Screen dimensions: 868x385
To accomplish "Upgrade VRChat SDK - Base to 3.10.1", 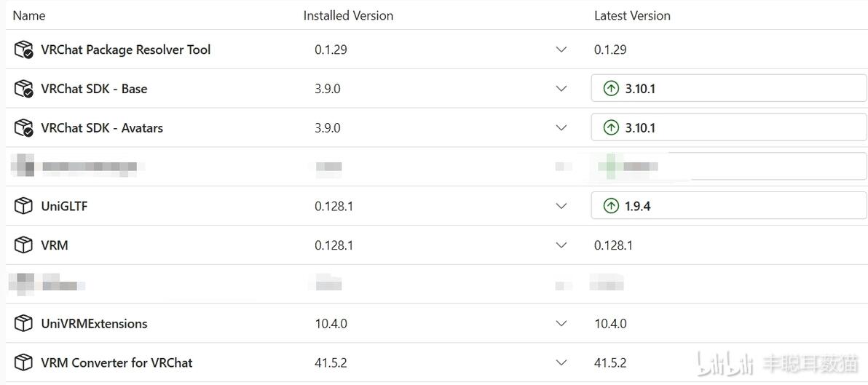I will click(x=728, y=89).
